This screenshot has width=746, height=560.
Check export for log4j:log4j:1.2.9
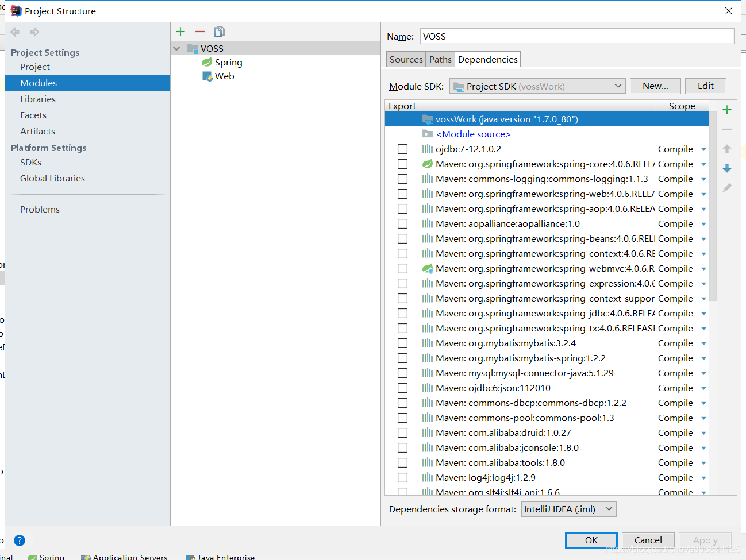(402, 477)
